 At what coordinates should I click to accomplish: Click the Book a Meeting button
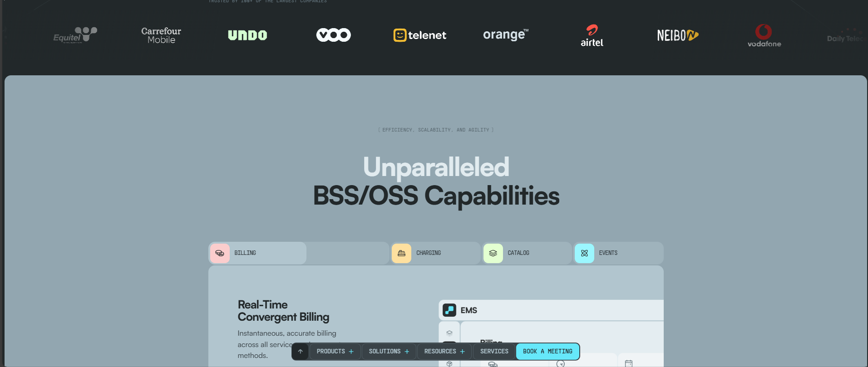[547, 352]
